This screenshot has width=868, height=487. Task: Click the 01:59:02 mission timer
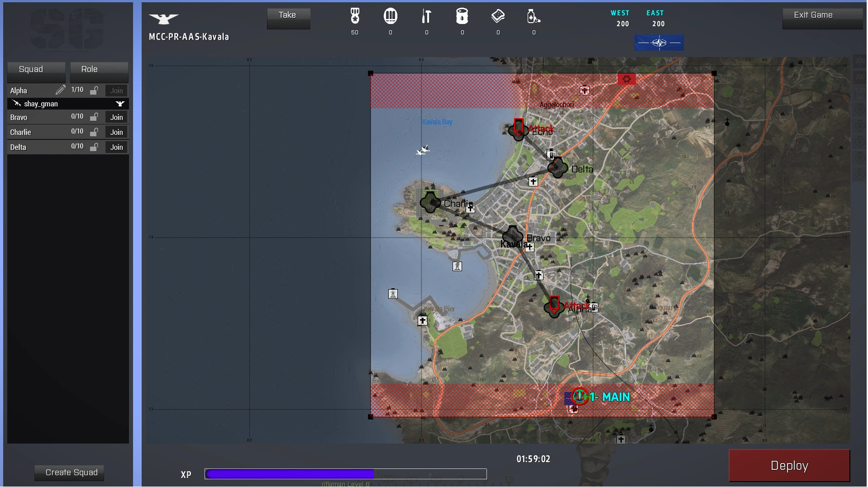(534, 459)
